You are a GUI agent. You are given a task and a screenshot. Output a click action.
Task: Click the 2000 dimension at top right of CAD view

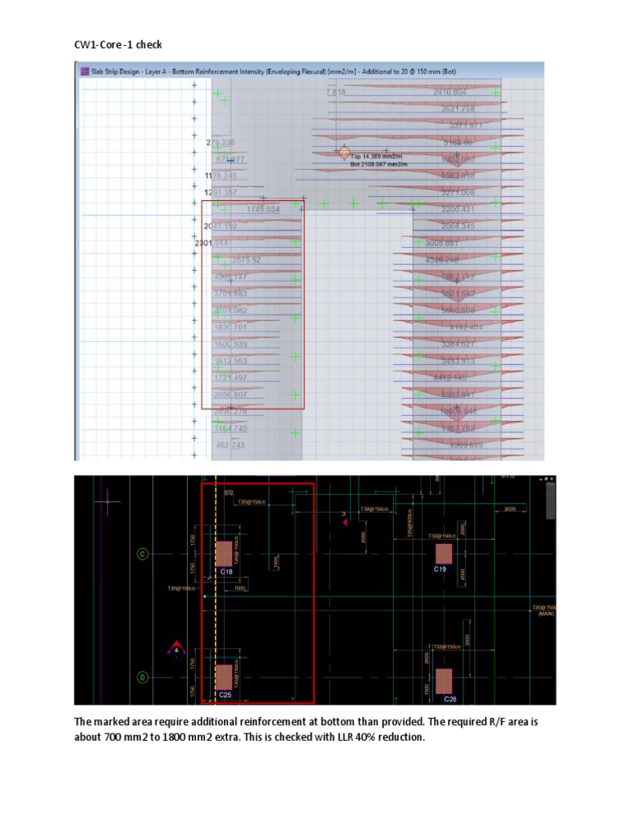tap(510, 509)
